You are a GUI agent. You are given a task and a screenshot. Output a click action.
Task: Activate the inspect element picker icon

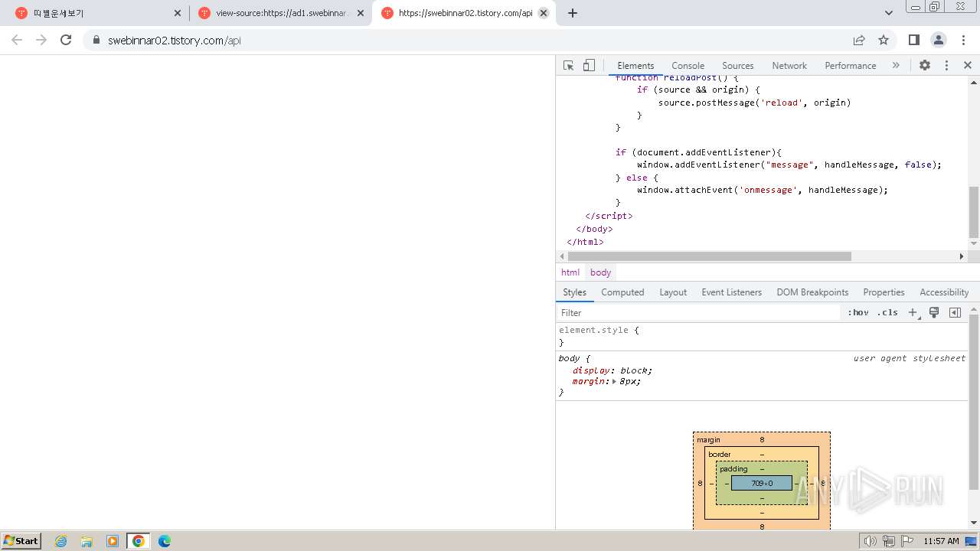point(568,66)
